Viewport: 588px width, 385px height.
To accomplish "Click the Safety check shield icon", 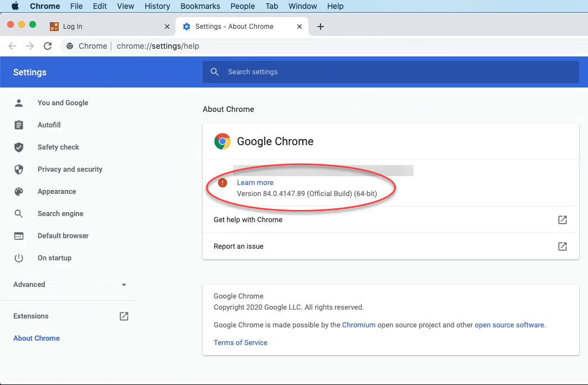I will (x=19, y=147).
